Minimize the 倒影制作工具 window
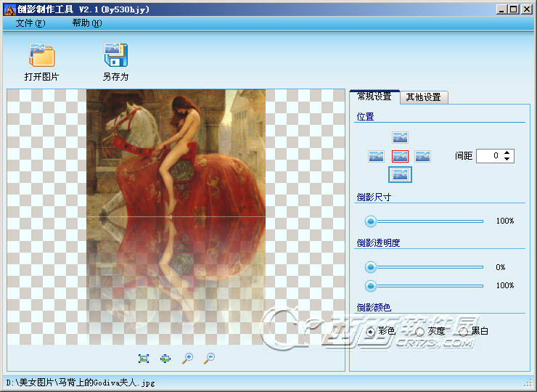The image size is (537, 392). [x=501, y=9]
